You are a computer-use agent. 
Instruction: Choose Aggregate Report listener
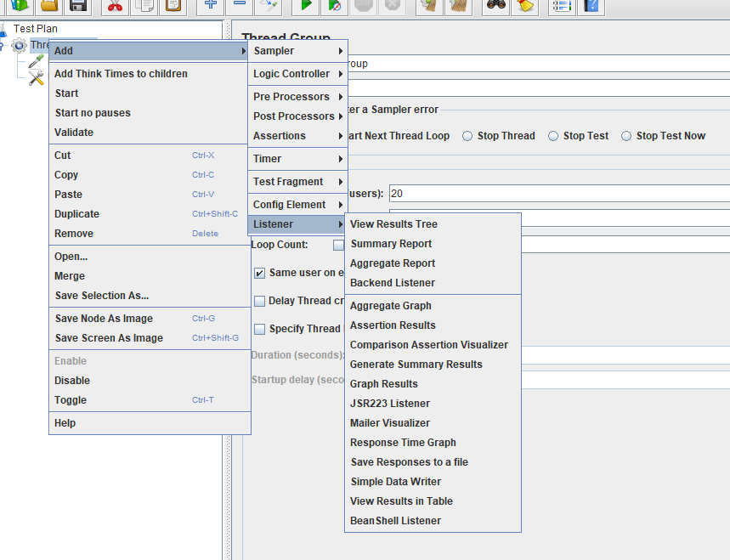click(433, 263)
